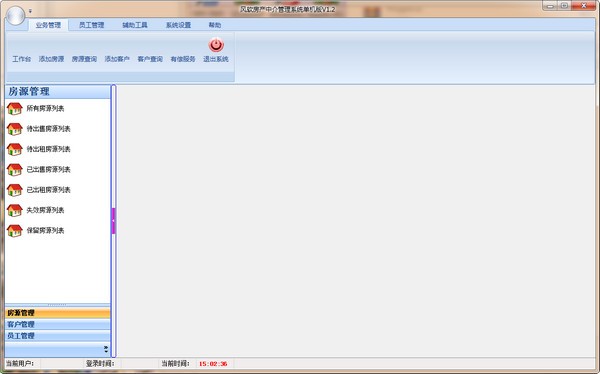Viewport: 600px width, 374px height.
Task: Click the 退出系统 label
Action: click(216, 59)
